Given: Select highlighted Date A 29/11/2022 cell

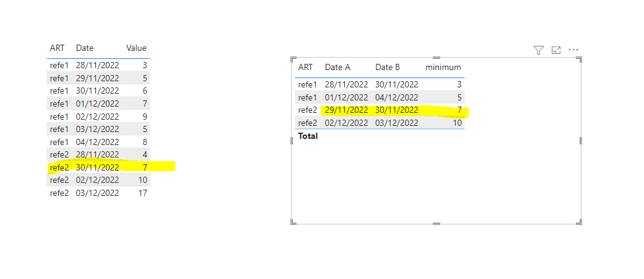Looking at the screenshot, I should pos(347,110).
